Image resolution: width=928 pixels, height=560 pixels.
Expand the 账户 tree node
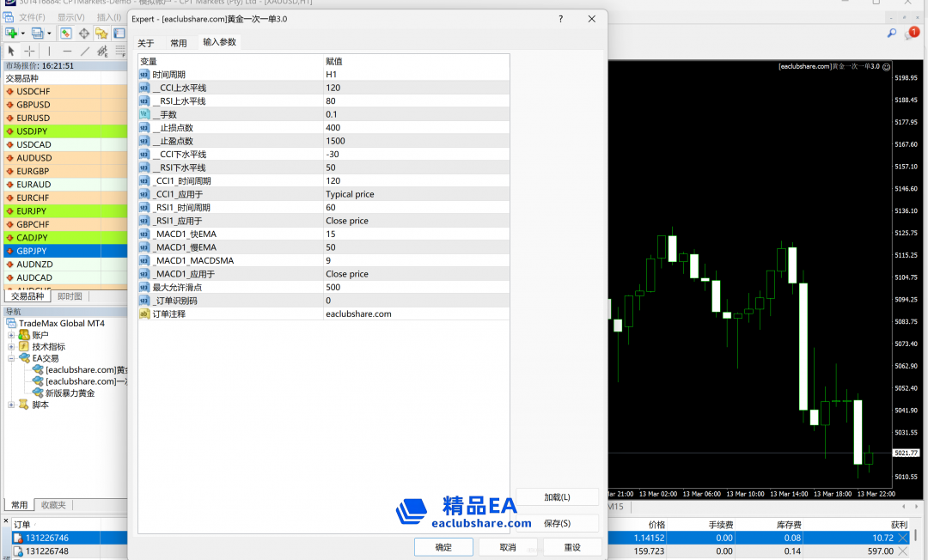(12, 335)
